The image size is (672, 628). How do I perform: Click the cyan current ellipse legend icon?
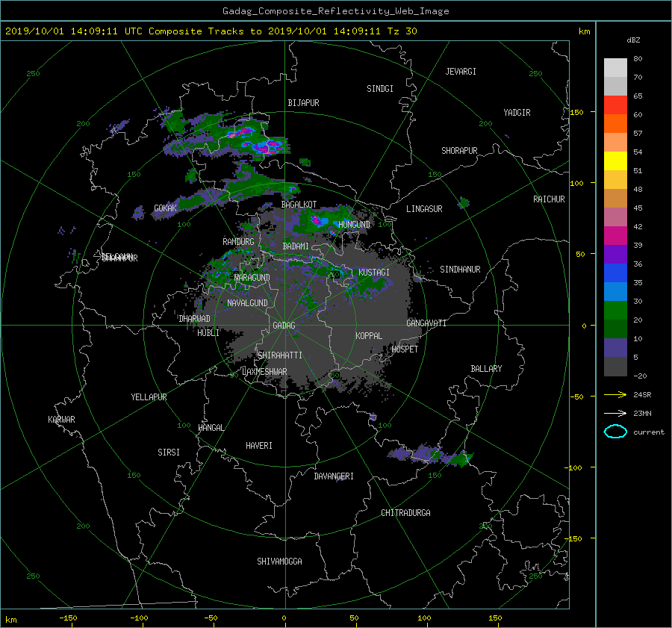pos(615,432)
